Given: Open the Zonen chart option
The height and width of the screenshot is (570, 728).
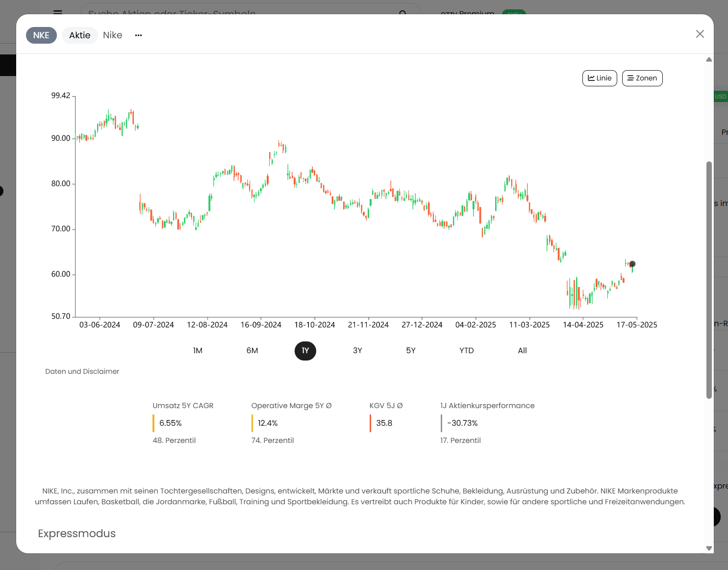Looking at the screenshot, I should tap(642, 78).
